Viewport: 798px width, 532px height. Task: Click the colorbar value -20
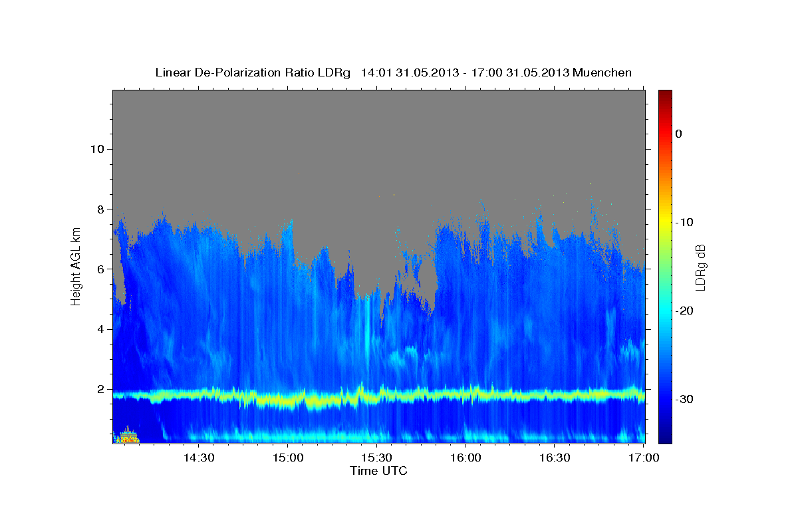pos(684,311)
